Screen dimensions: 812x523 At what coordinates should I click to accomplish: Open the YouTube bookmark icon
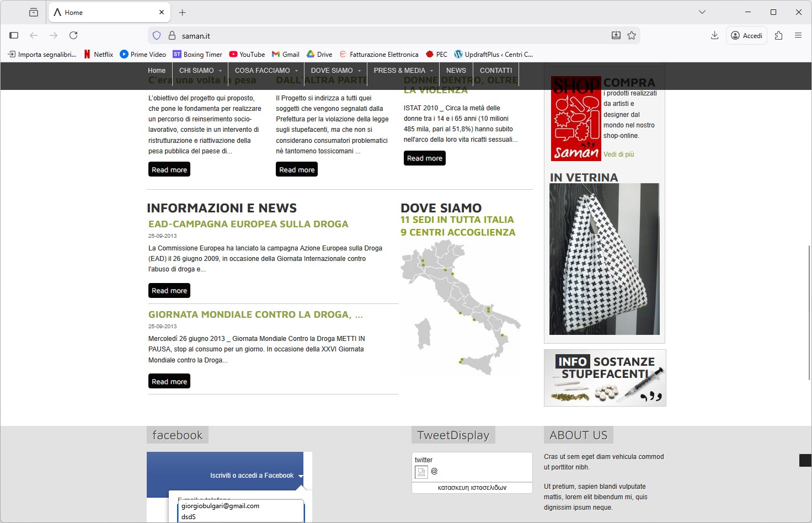232,54
